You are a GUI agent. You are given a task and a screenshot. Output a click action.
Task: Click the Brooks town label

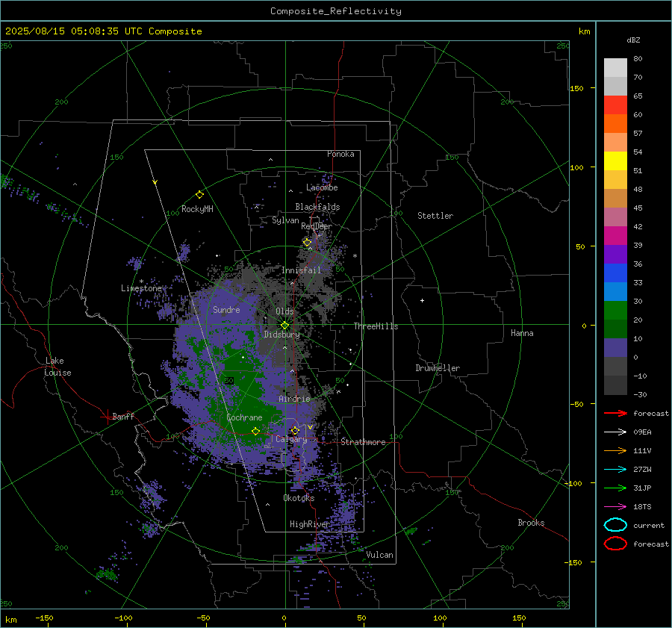tap(531, 523)
